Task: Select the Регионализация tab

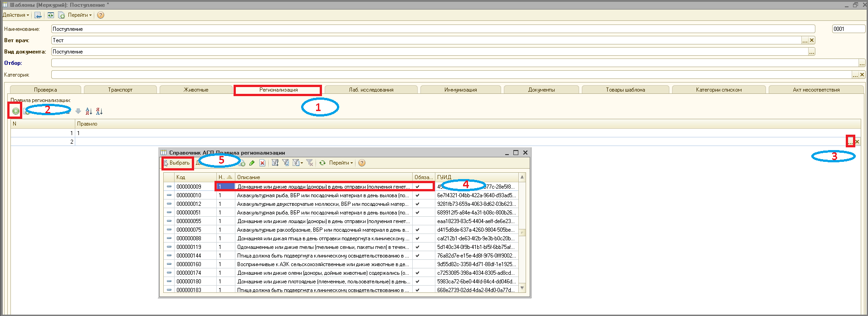Action: [278, 90]
